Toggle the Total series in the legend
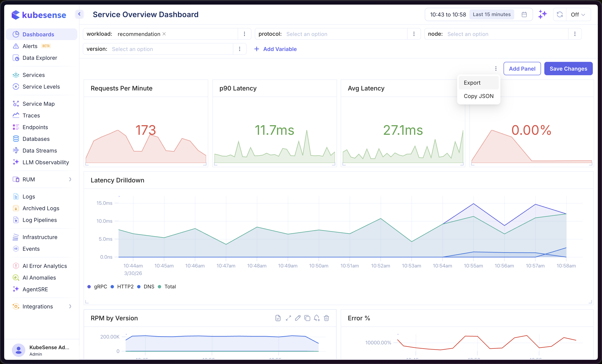The height and width of the screenshot is (364, 602). point(167,287)
